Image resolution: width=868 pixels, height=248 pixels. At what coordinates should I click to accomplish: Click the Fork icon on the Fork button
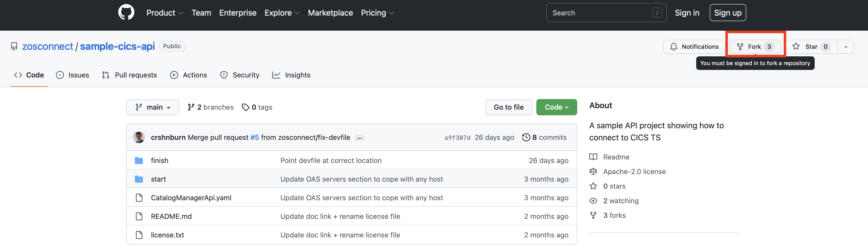(x=740, y=47)
